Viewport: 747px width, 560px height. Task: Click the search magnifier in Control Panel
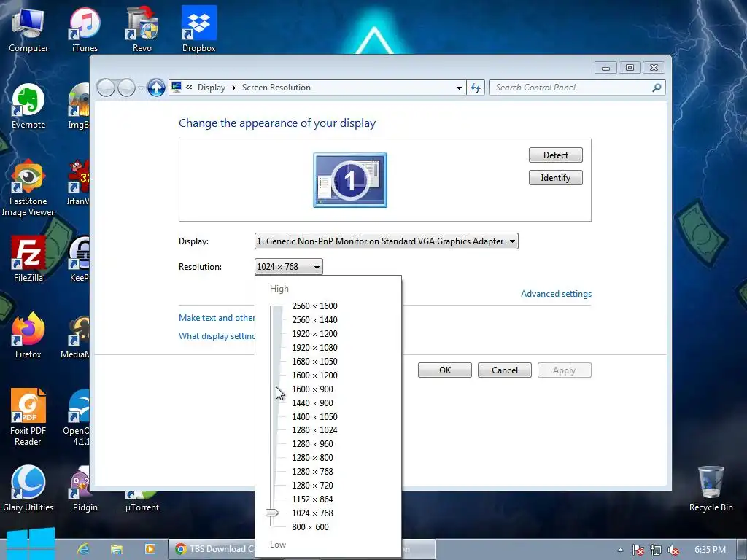657,87
